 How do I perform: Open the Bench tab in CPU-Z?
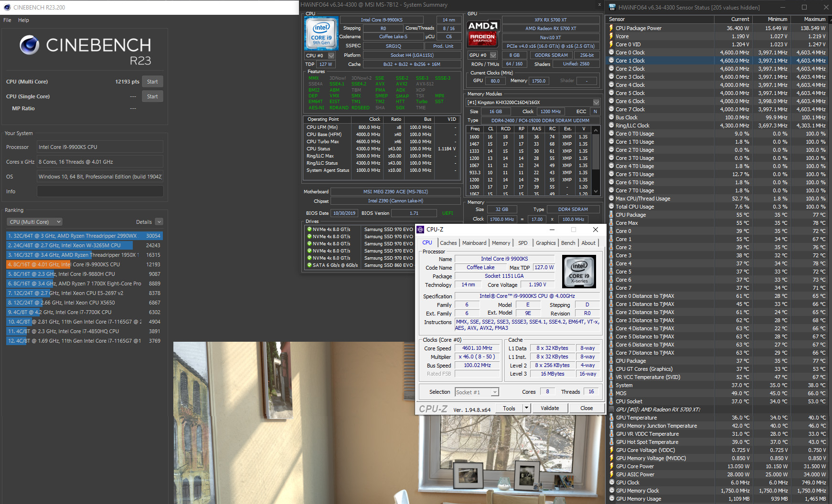(568, 243)
